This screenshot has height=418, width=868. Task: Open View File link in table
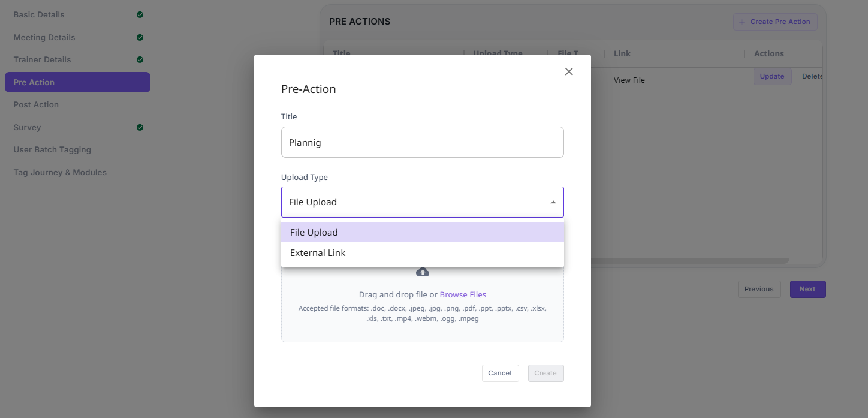click(x=629, y=80)
